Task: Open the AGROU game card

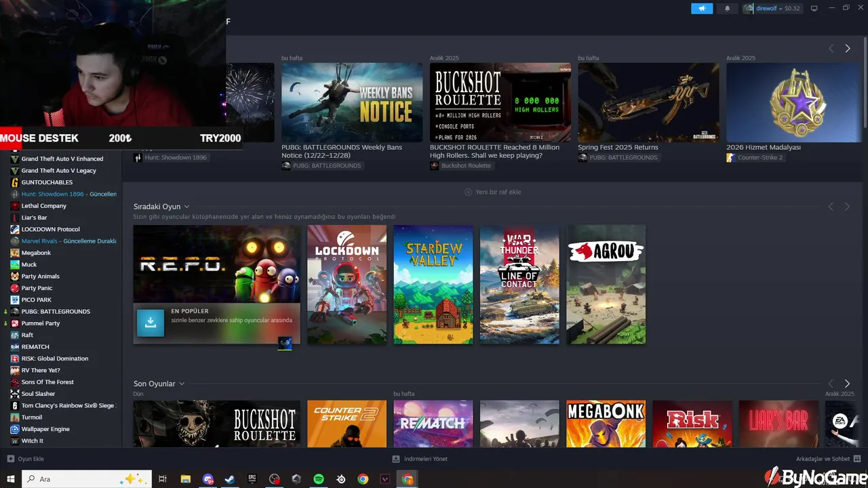Action: (606, 285)
